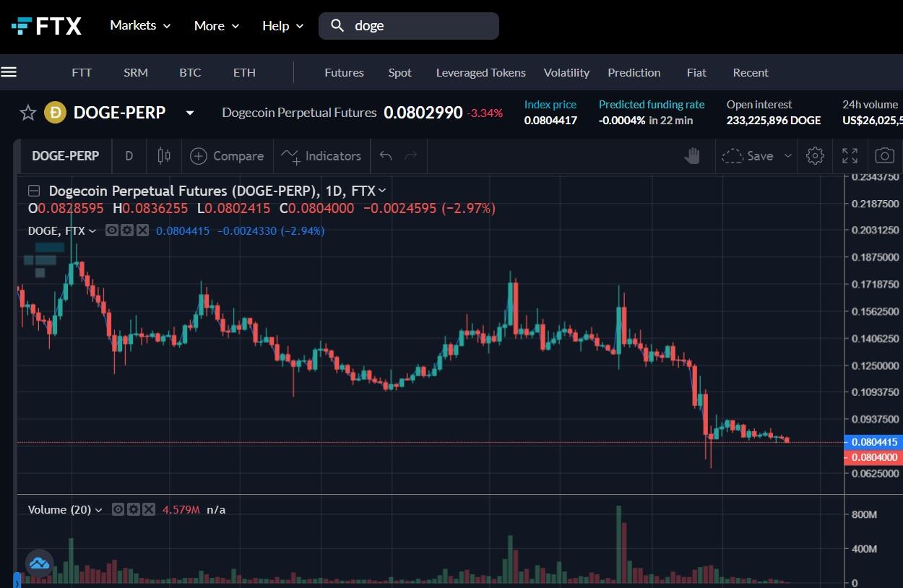Remove the DOGE, FTX overlay
The width and height of the screenshot is (903, 588).
click(142, 231)
